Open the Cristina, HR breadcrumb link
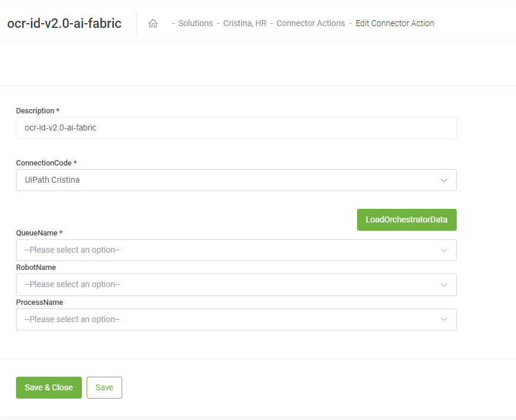Screen dimensions: 516x420 [x=244, y=23]
